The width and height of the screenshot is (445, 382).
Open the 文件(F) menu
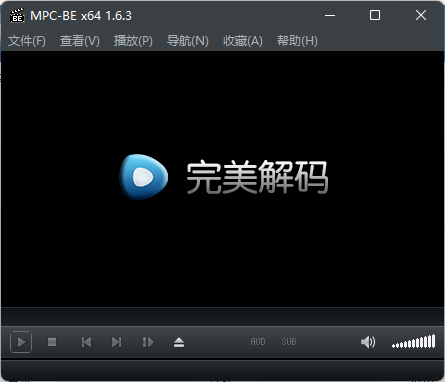27,41
